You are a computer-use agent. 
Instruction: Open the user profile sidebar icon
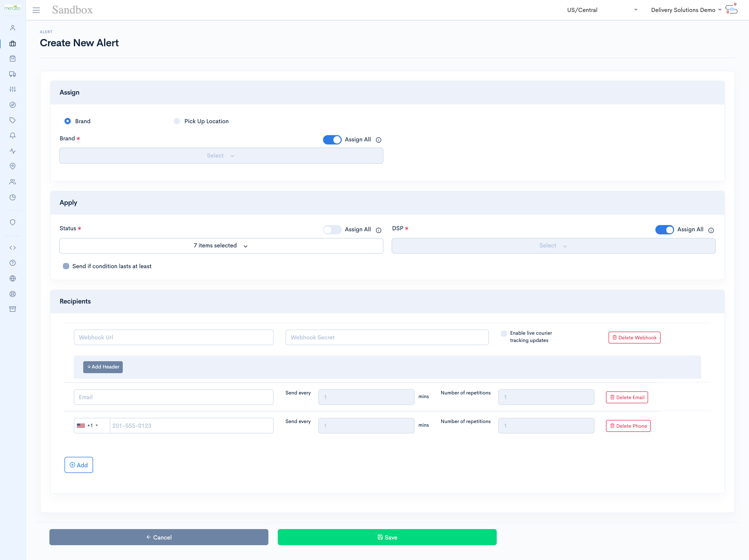(x=12, y=28)
